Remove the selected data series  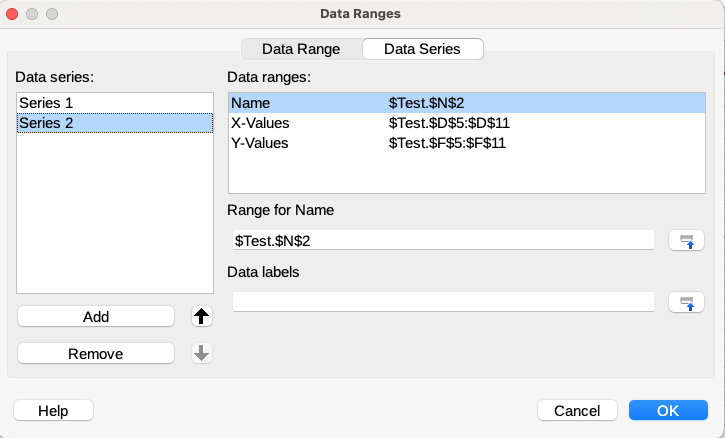(96, 353)
